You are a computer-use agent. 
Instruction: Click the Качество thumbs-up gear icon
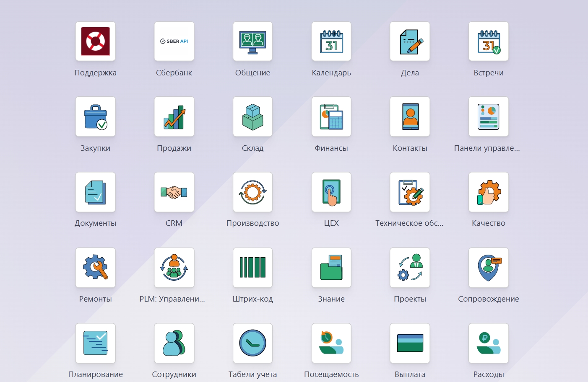pyautogui.click(x=489, y=192)
